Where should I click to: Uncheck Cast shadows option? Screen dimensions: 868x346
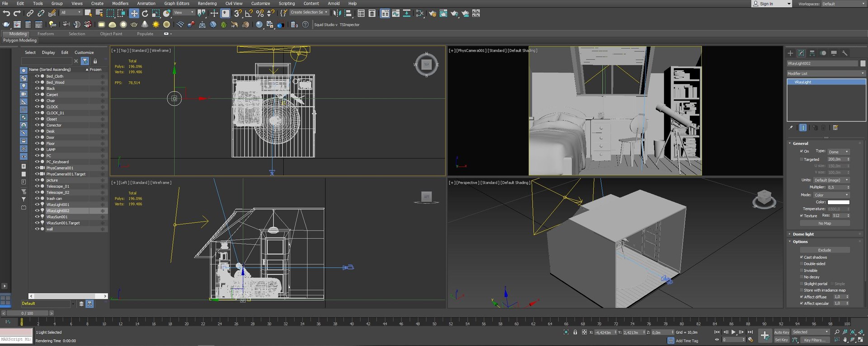pyautogui.click(x=802, y=257)
